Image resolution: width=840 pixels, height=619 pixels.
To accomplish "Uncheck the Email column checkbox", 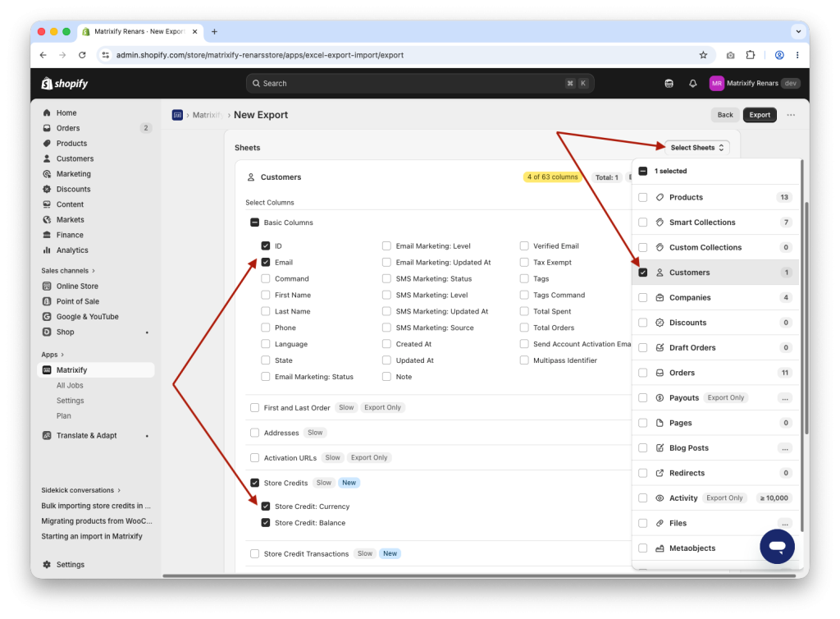I will coord(266,263).
